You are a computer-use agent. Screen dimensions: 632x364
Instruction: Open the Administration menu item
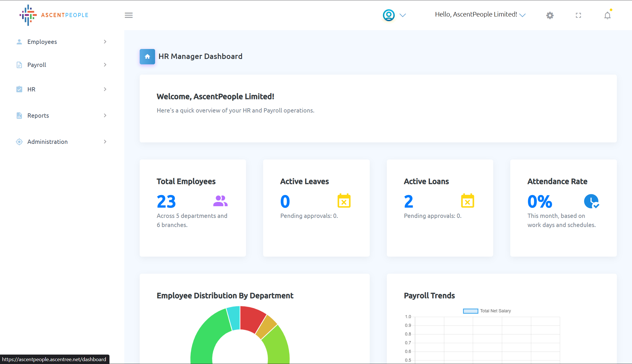pyautogui.click(x=47, y=142)
